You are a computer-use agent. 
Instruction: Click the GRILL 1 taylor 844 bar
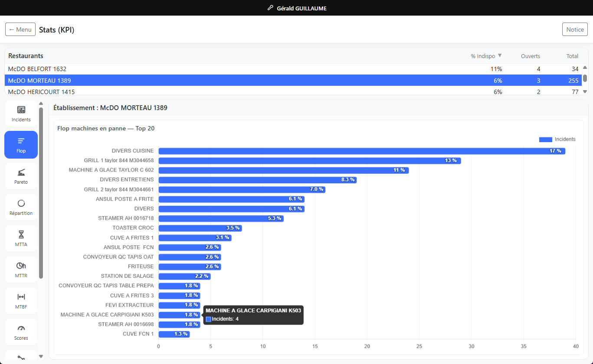coord(310,160)
